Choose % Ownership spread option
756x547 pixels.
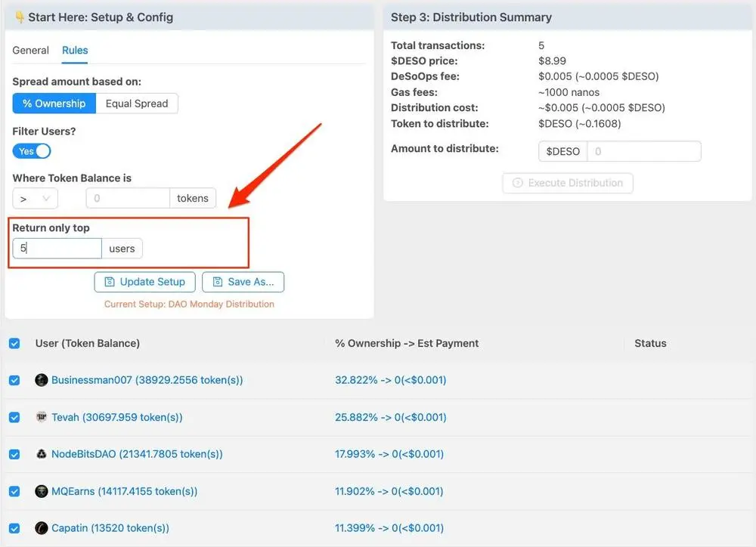coord(54,104)
